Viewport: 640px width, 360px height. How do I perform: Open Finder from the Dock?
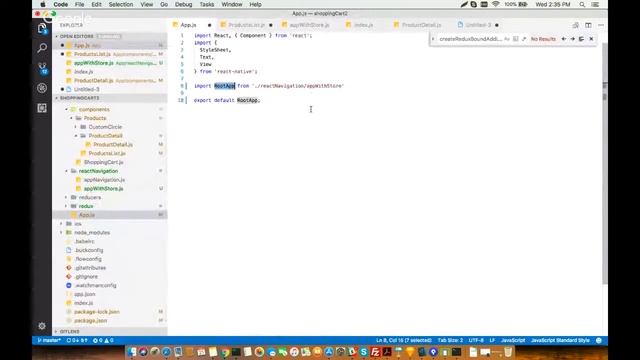(132, 352)
